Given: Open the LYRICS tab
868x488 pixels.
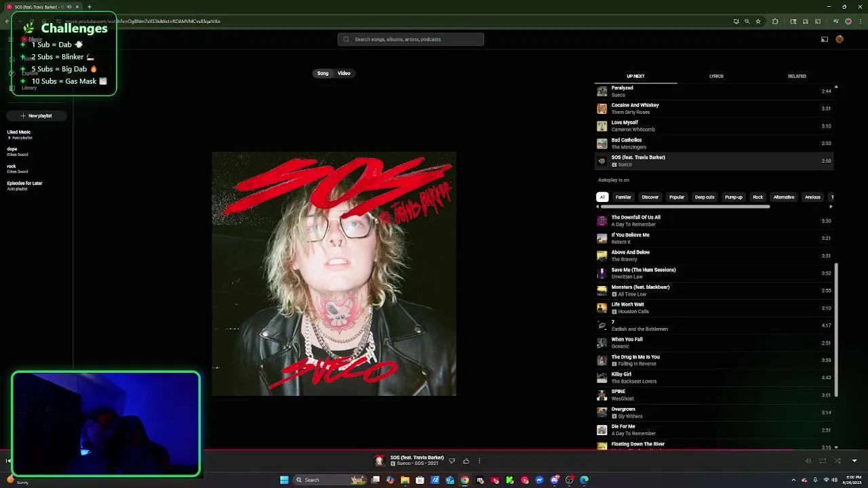Looking at the screenshot, I should tap(716, 77).
